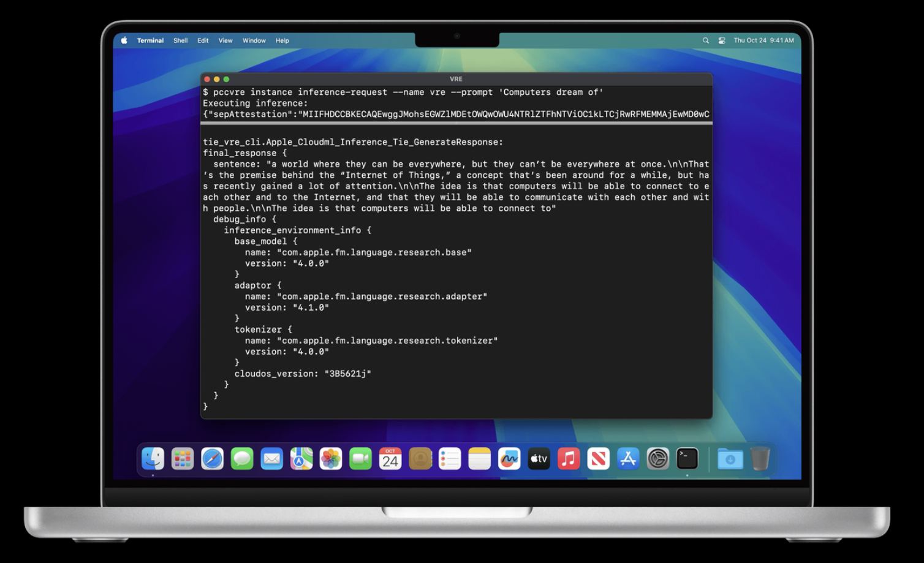Launch the Freeform app
This screenshot has width=924, height=563.
(509, 458)
